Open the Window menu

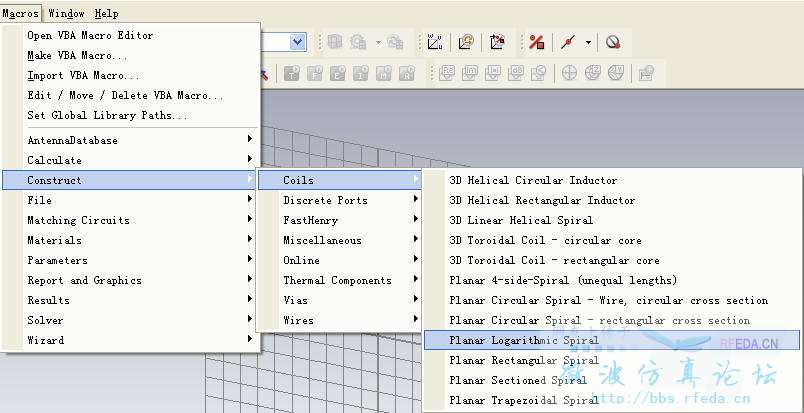pos(66,14)
